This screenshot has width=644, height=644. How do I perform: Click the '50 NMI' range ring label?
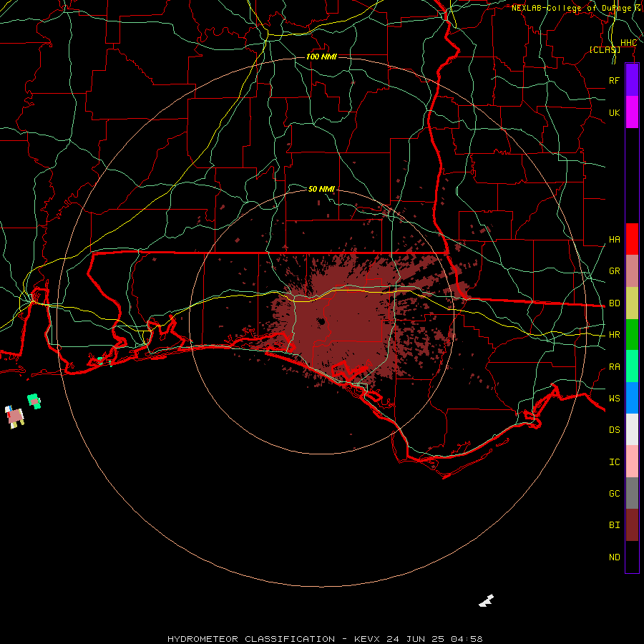[321, 189]
